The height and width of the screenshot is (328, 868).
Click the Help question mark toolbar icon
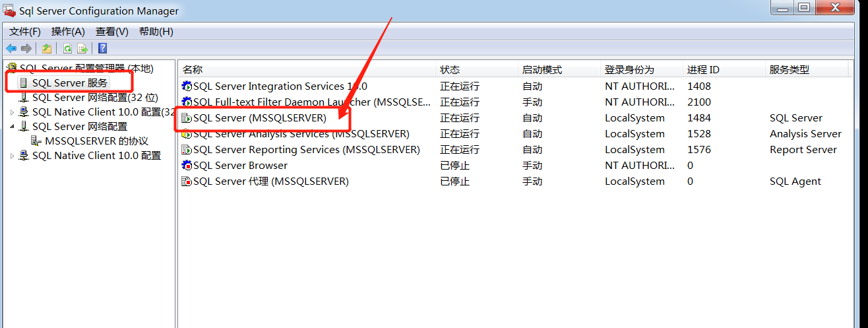(x=103, y=48)
